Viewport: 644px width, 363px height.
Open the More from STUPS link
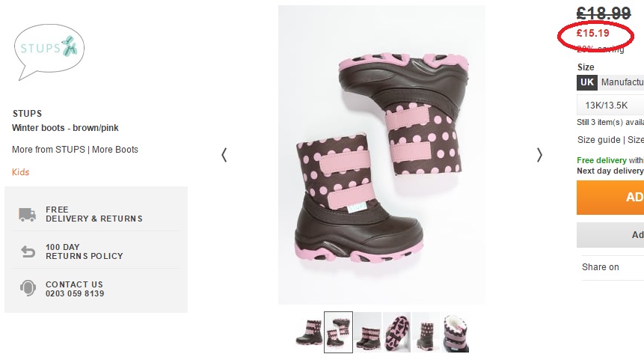pos(49,150)
